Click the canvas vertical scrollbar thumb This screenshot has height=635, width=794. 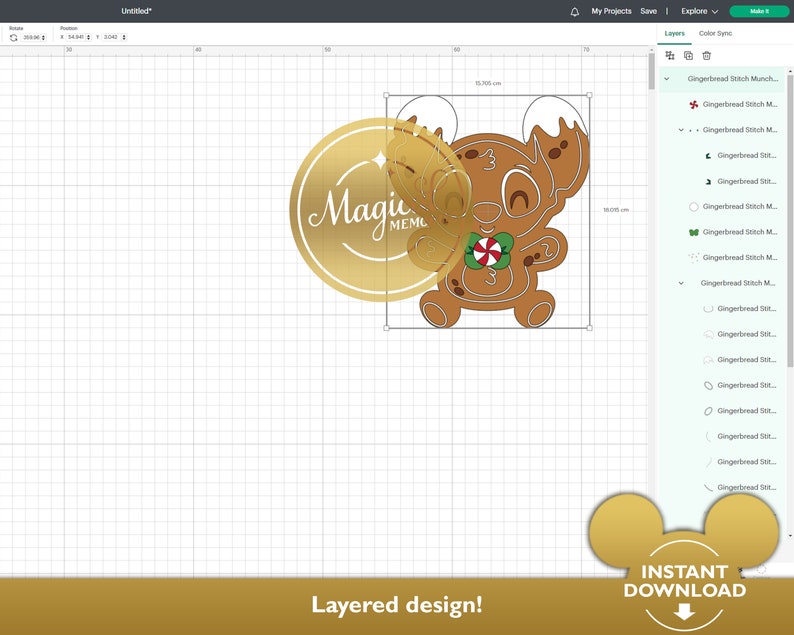651,71
